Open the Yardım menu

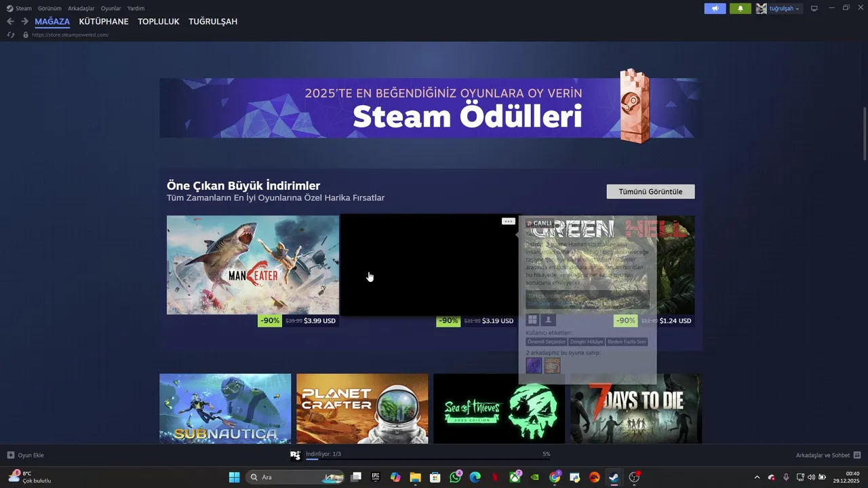tap(136, 8)
